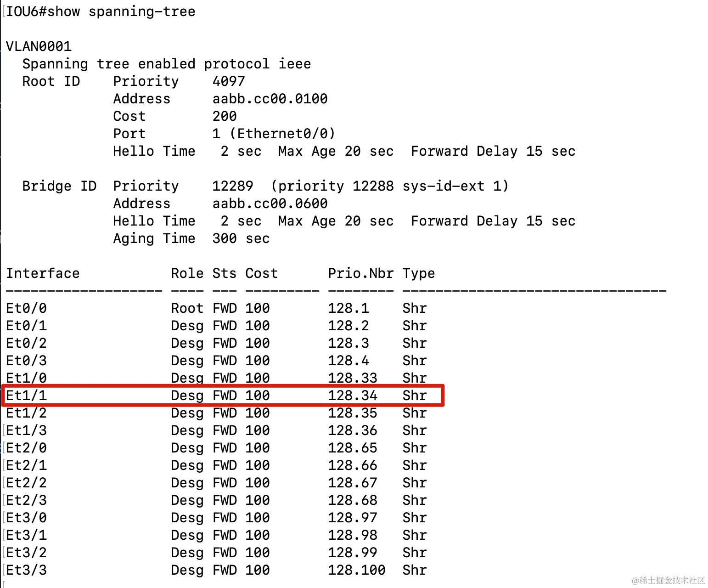
Task: Click the Type column header
Action: pos(419,274)
